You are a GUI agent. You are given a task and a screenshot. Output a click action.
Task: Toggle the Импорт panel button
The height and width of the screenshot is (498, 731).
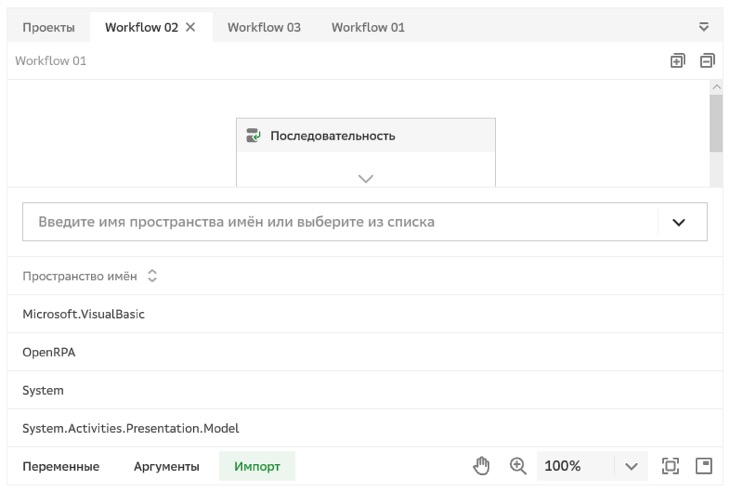[257, 466]
